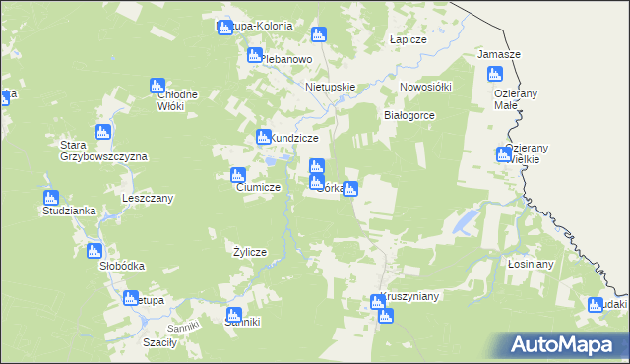Click the factory icon at Nietupa village
The width and height of the screenshot is (630, 364).
(x=131, y=298)
